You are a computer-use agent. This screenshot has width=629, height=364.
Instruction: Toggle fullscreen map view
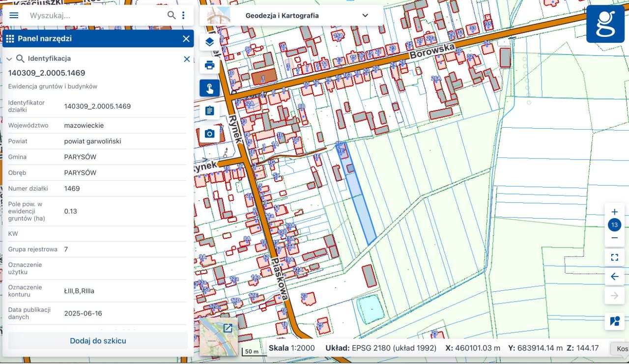point(614,257)
